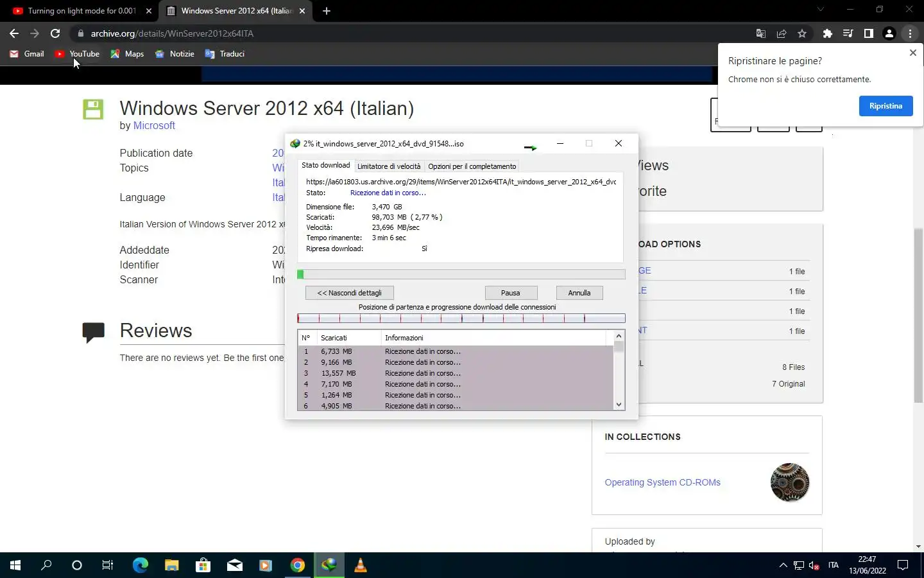Open the Maps bookmark
Image resolution: width=924 pixels, height=578 pixels.
click(127, 54)
